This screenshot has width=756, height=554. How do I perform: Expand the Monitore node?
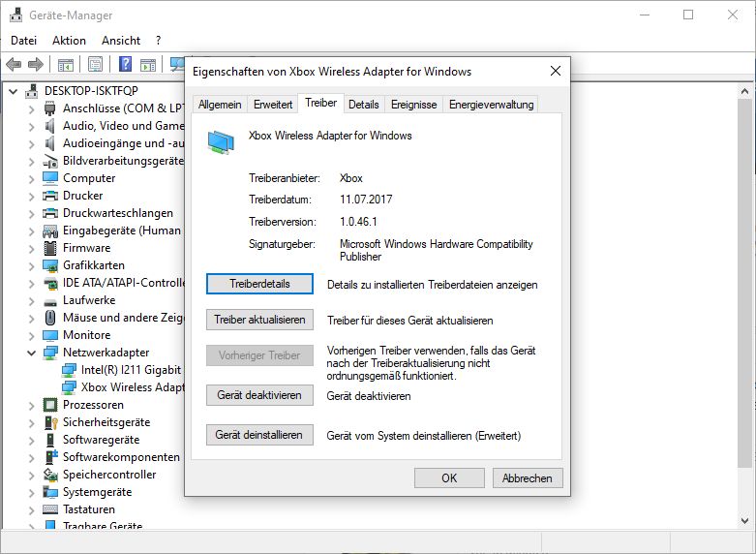point(31,335)
